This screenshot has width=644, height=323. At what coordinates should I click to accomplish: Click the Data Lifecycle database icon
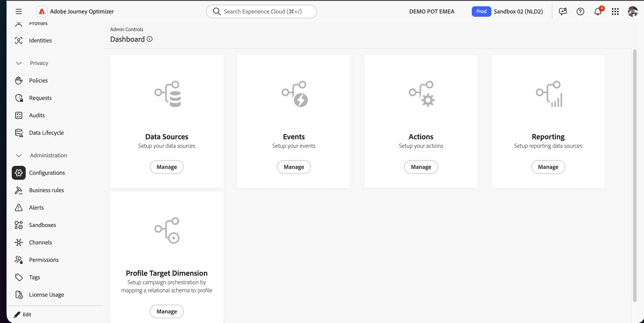pos(19,133)
